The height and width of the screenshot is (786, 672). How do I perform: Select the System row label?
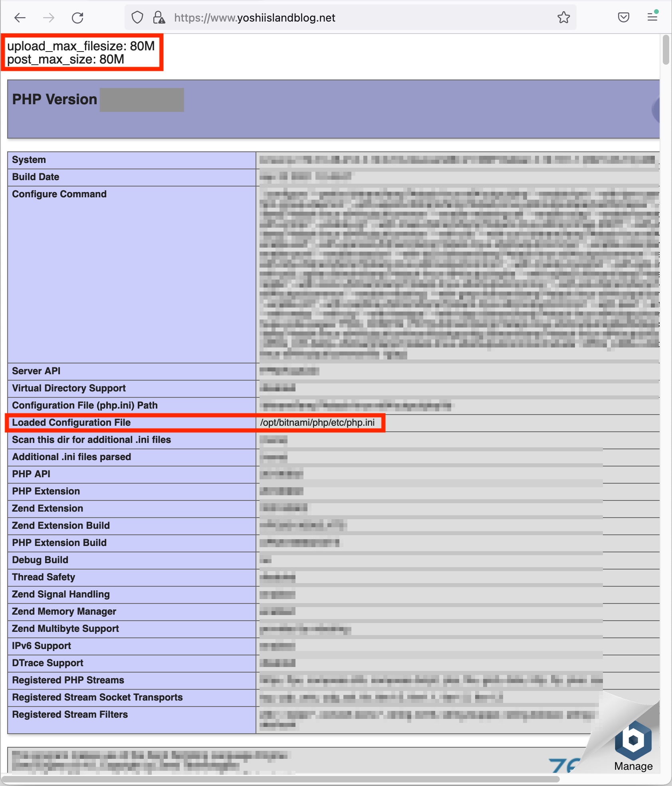click(x=29, y=160)
